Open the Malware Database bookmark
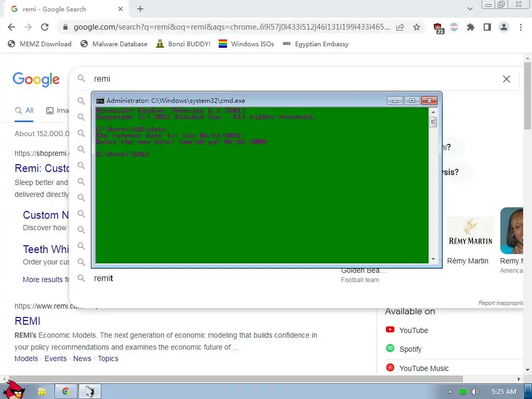The height and width of the screenshot is (399, 532). pyautogui.click(x=114, y=44)
